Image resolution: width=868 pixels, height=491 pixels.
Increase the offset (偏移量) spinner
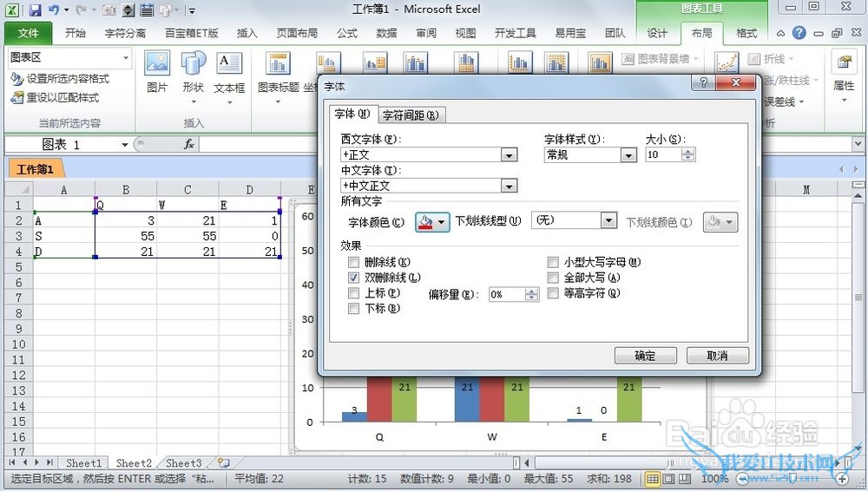pos(531,291)
